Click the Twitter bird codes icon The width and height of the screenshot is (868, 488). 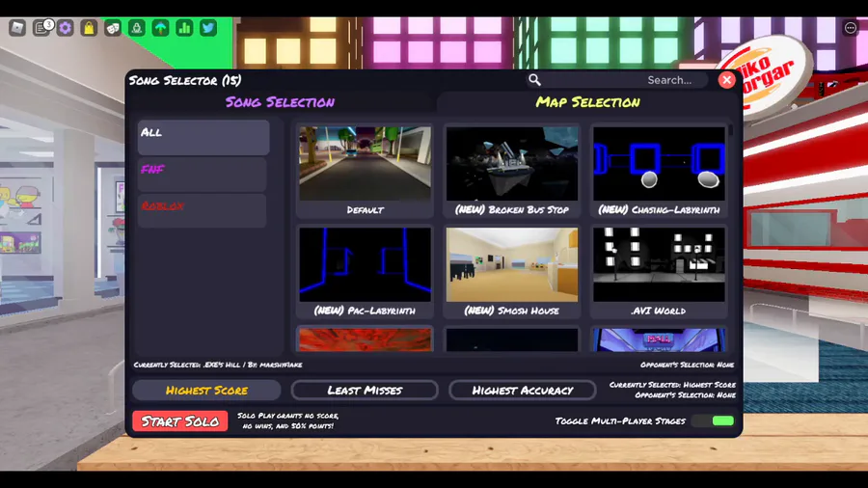click(x=208, y=28)
